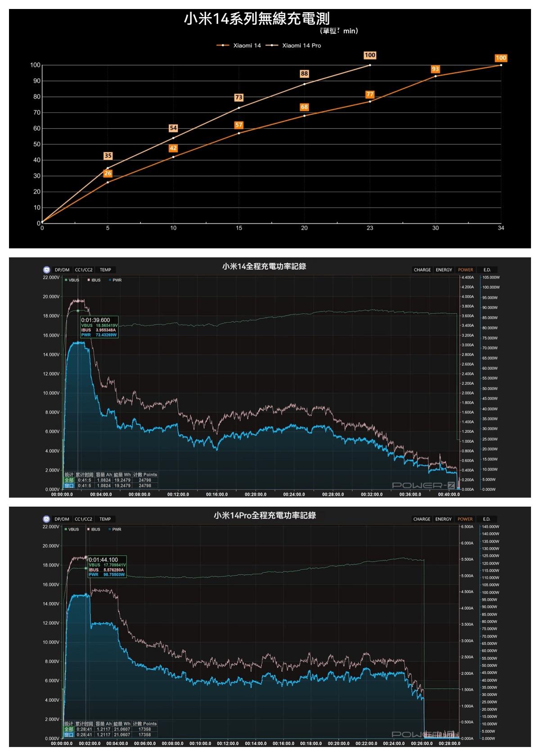Click the data label 57 on wireless chart
Image resolution: width=540 pixels, height=756 pixels.
tap(239, 125)
